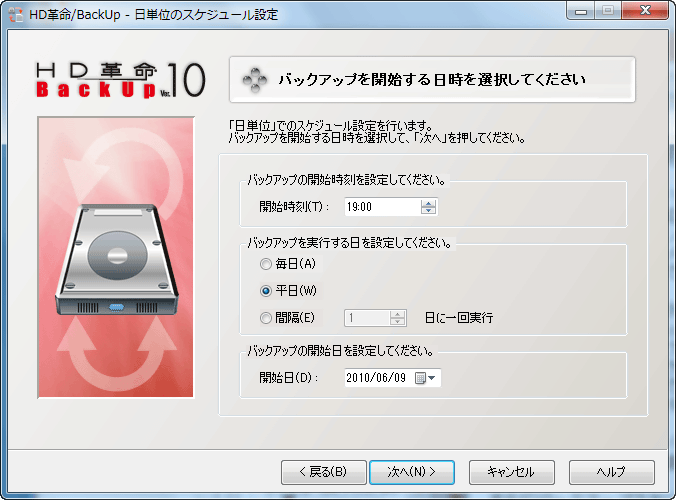Decrease interval days with down arrow
The width and height of the screenshot is (676, 500).
(x=397, y=322)
